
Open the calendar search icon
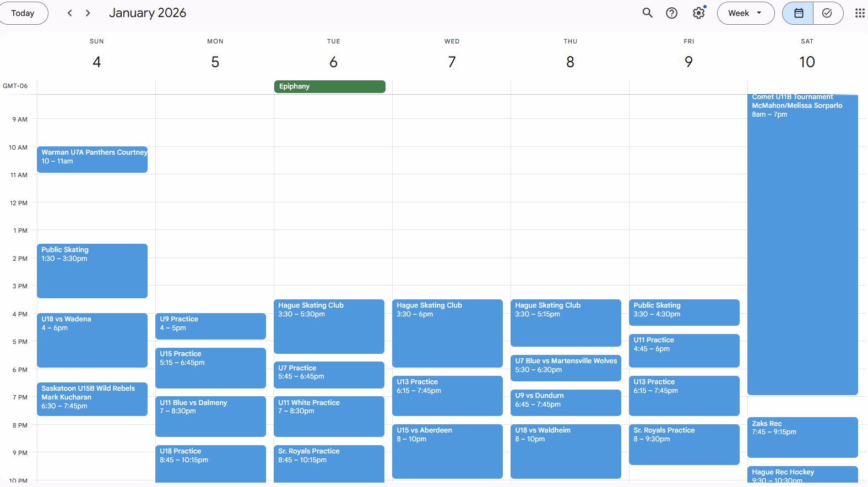point(647,13)
